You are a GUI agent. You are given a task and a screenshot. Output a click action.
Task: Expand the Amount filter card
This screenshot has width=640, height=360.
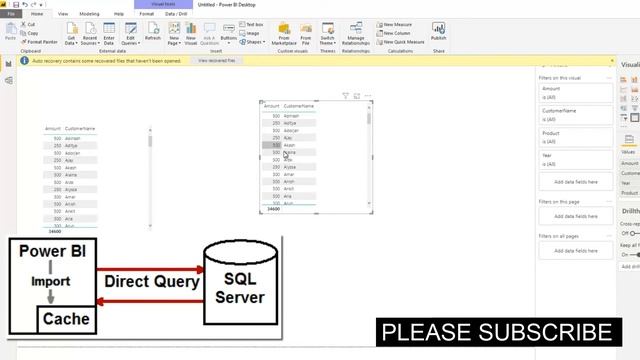pos(576,93)
